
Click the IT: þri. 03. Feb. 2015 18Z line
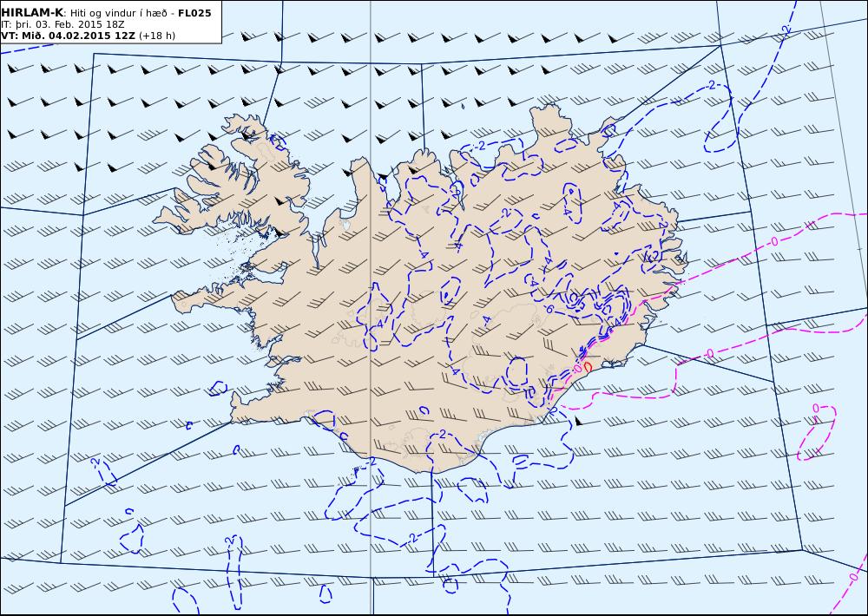coord(62,24)
